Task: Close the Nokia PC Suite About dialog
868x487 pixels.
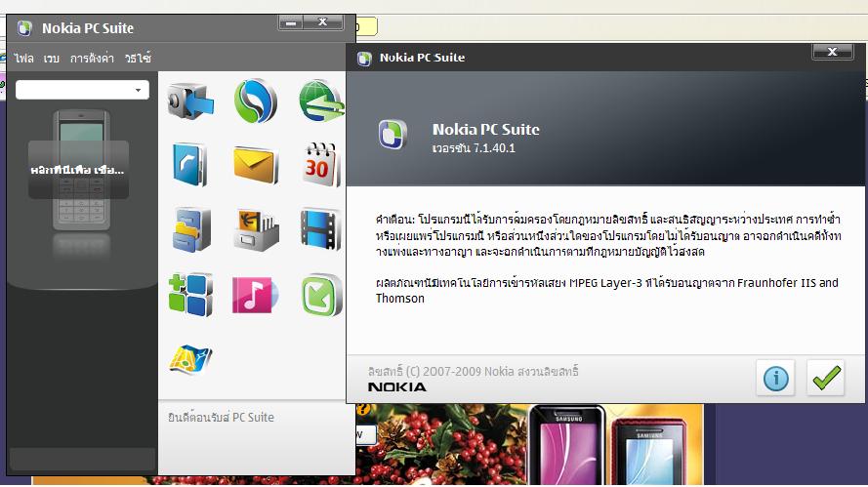Action: 832,52
